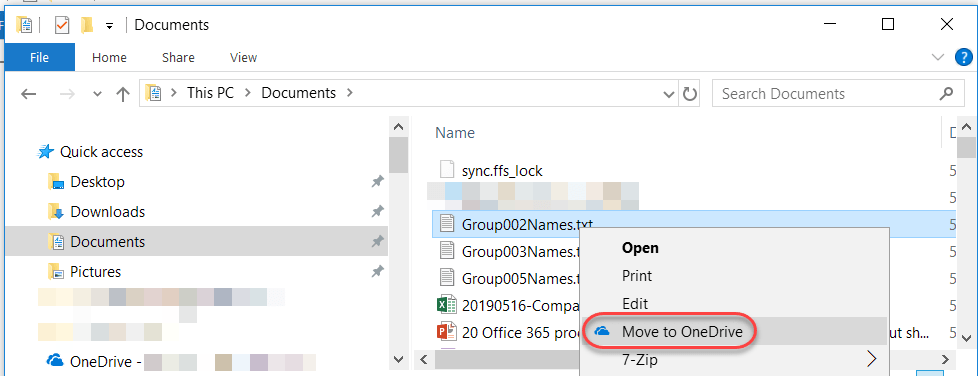Select the Group005Names text file
978x376 pixels.
pyautogui.click(x=510, y=278)
